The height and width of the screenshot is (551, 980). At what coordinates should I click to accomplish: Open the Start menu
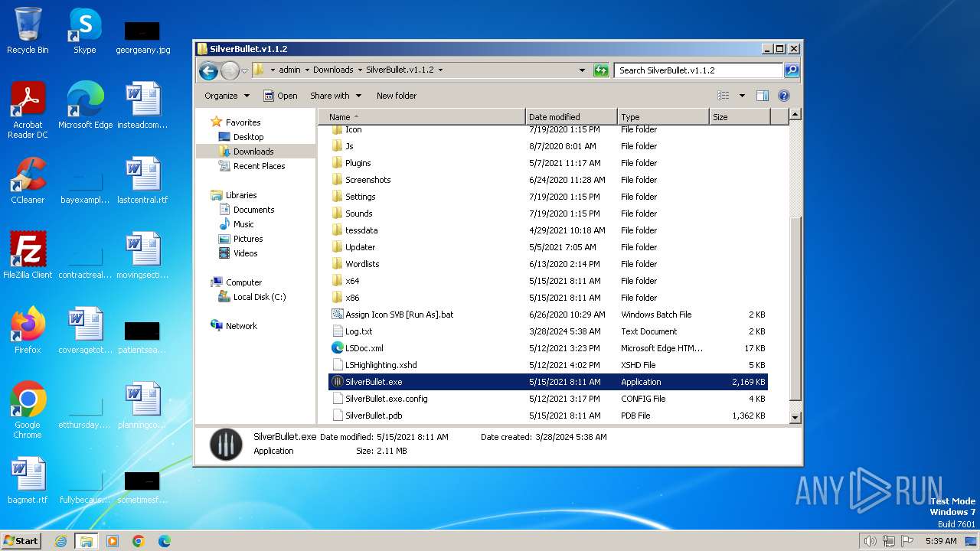point(21,541)
